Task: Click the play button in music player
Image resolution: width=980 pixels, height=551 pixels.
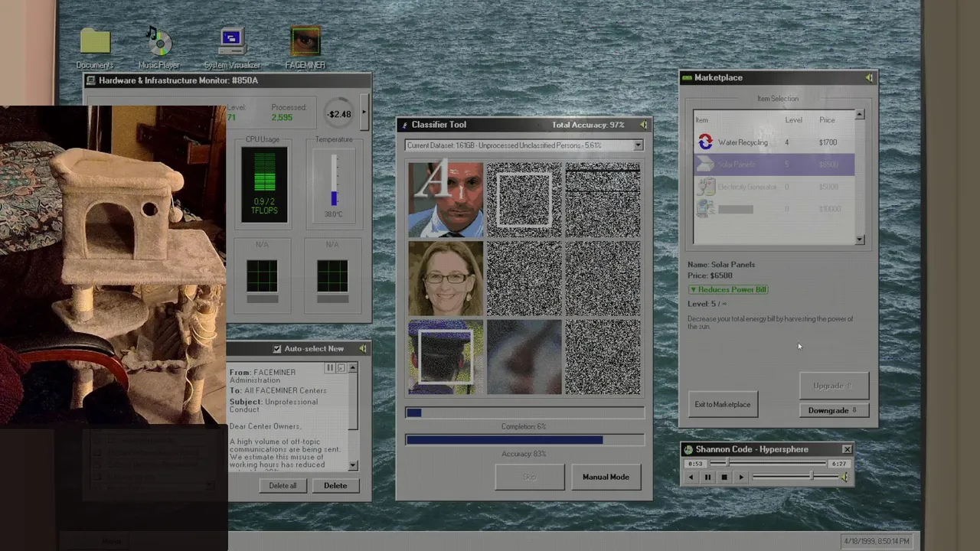Action: point(741,477)
